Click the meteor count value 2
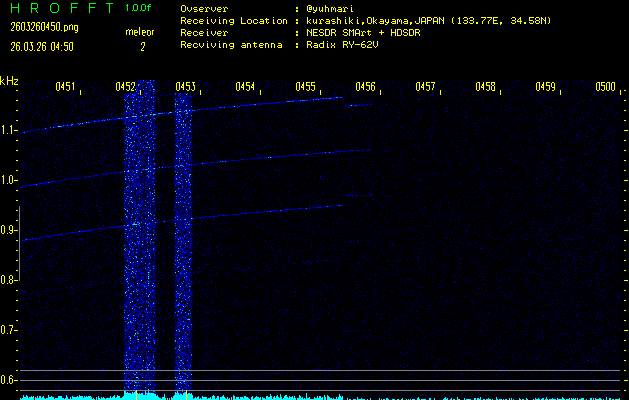Image resolution: width=629 pixels, height=400 pixels. (x=142, y=46)
